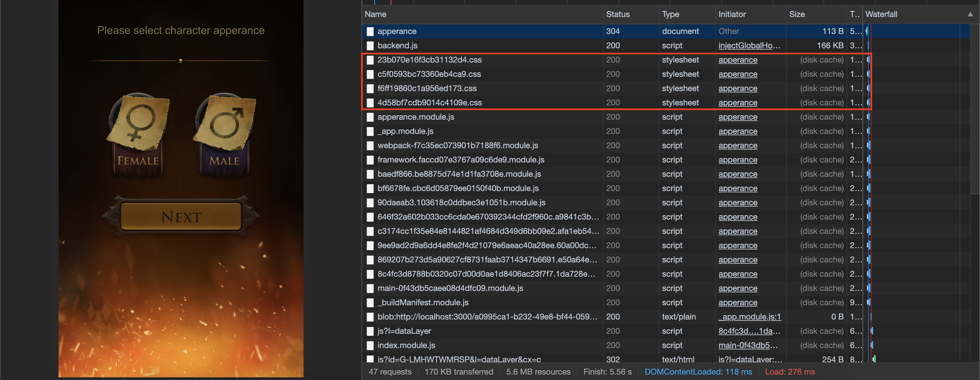
Task: Click the stylesheet icon for 23b070e16f3cb31132d4.css
Action: click(370, 60)
